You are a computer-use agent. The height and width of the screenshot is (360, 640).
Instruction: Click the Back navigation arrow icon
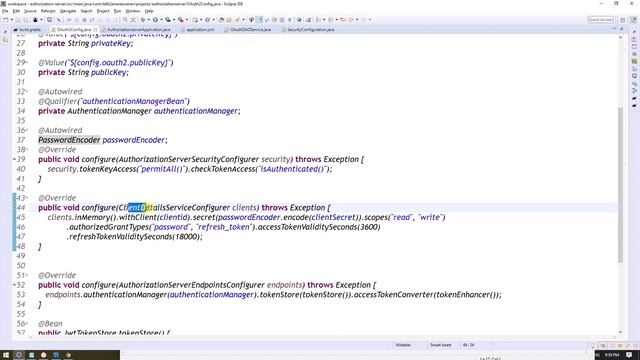350,20
